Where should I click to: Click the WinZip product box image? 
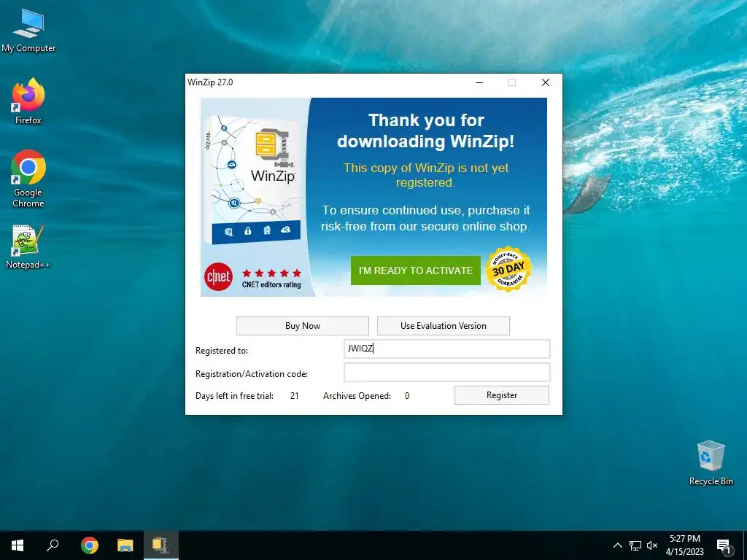tap(252, 180)
